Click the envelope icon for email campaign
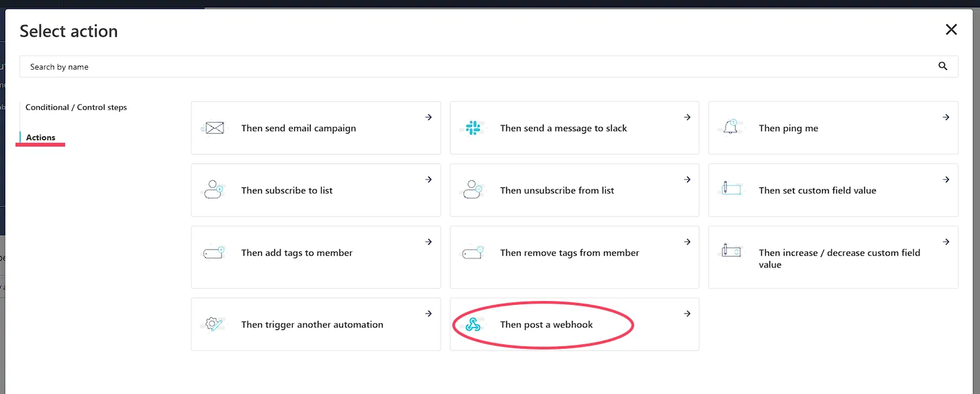Viewport: 980px width, 394px height. [214, 128]
